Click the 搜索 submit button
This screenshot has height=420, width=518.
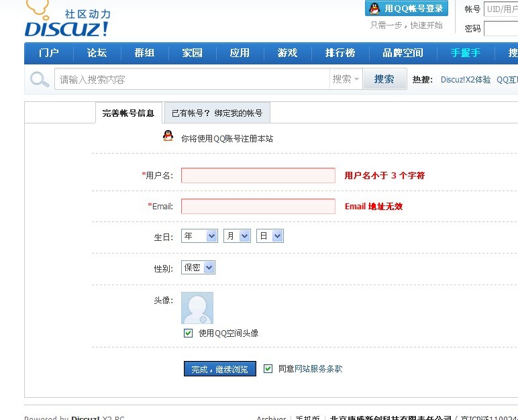384,79
